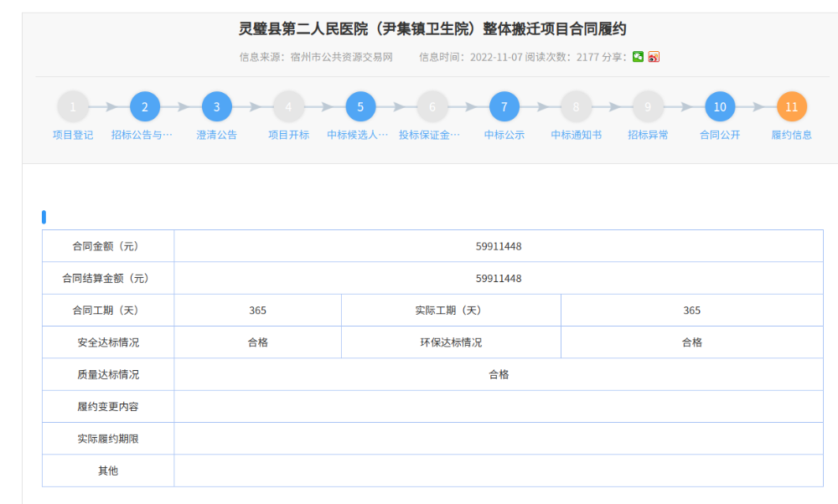838x504 pixels.
Task: Click 合格 next to 环保达标情况
Action: 691,342
